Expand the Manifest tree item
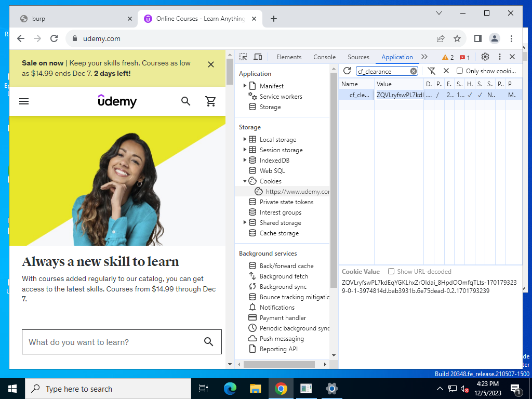The image size is (532, 399). pos(245,86)
